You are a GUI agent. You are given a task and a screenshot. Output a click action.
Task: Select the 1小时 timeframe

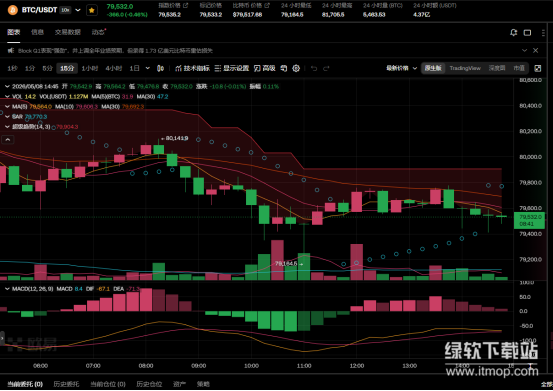point(90,68)
